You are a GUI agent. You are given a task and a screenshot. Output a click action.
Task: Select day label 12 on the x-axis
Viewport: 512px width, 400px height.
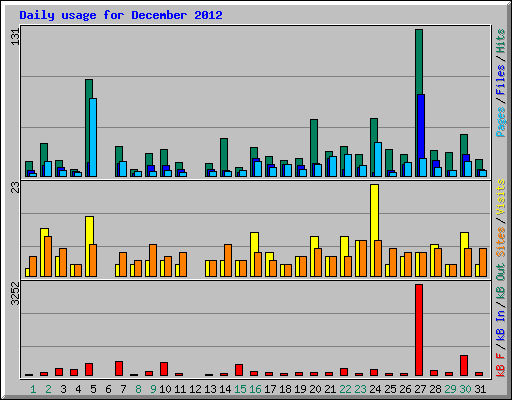coord(195,389)
